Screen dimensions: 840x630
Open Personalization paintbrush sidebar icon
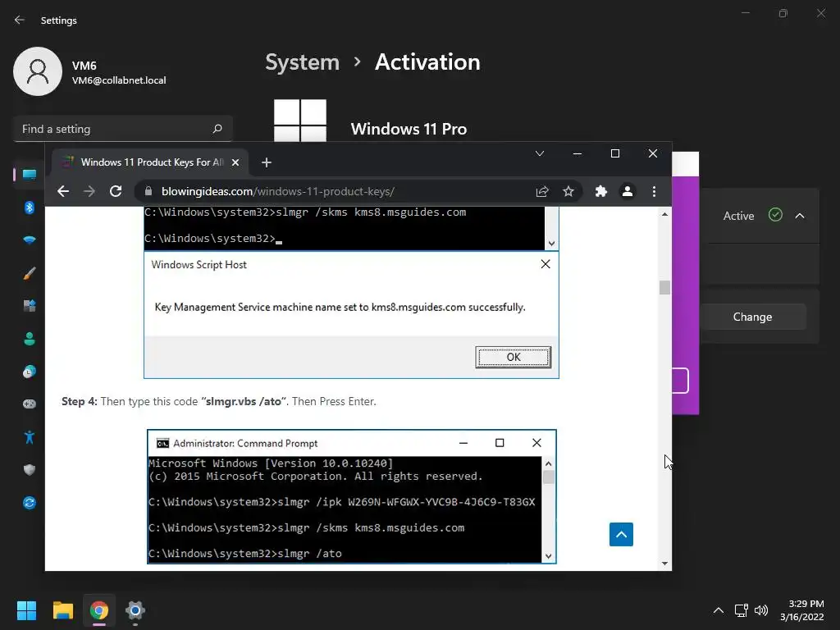point(30,272)
